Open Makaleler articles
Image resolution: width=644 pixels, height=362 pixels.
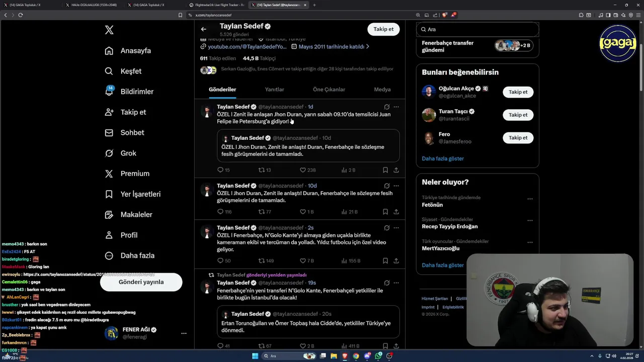point(128,215)
